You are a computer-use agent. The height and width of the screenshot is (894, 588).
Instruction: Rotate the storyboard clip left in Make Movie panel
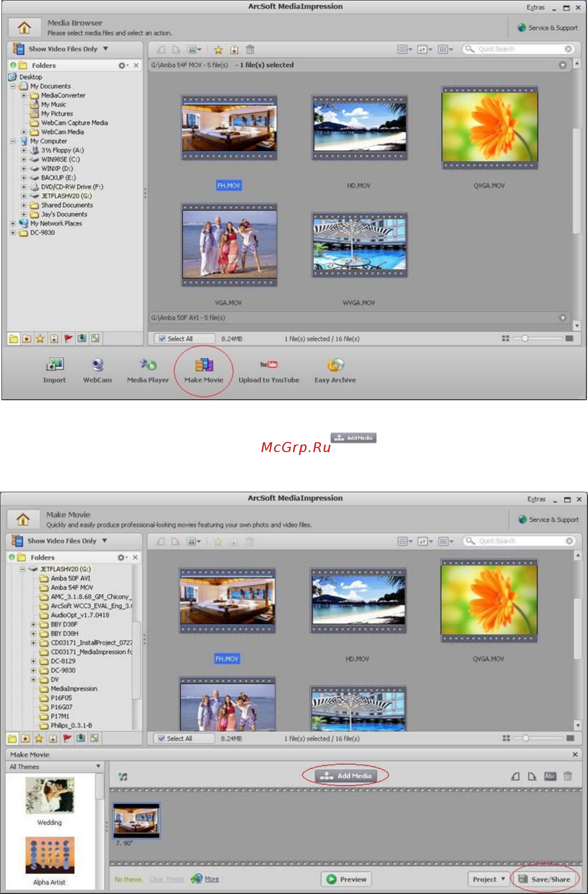(x=515, y=776)
